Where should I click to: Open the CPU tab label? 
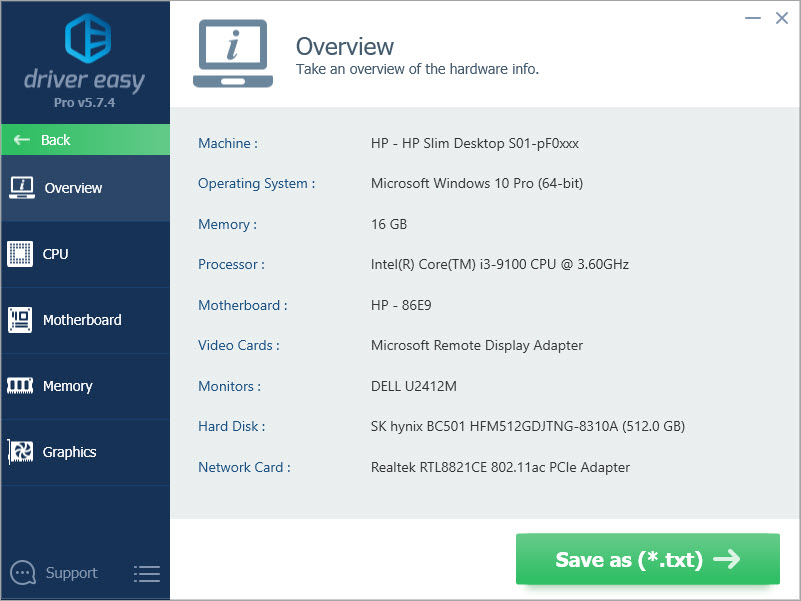point(56,254)
